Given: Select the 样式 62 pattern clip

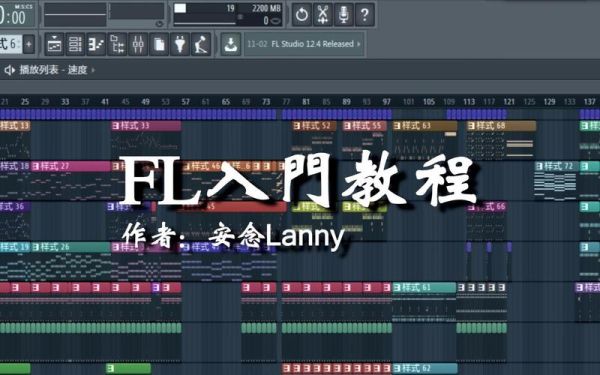Looking at the screenshot, I should 424,368.
